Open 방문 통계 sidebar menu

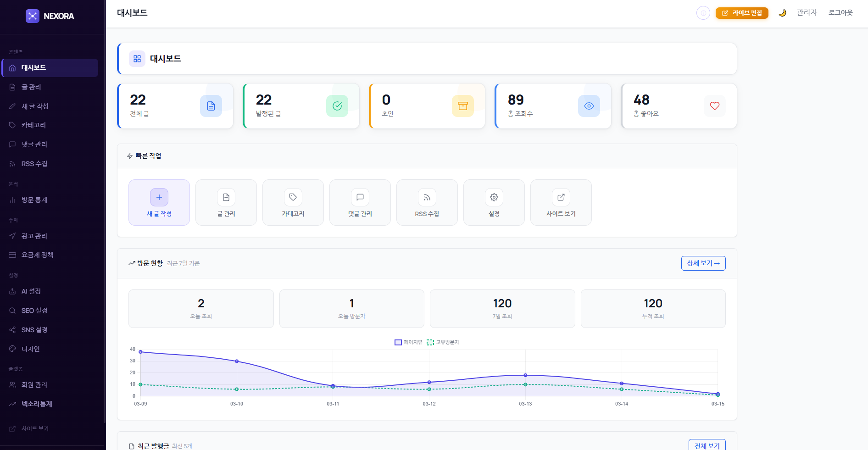tap(34, 200)
